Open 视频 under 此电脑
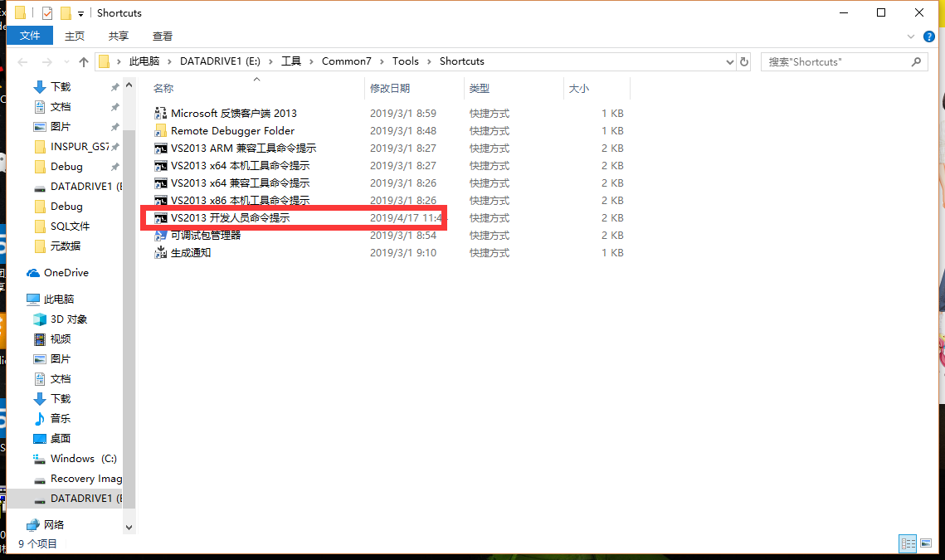 (61, 338)
